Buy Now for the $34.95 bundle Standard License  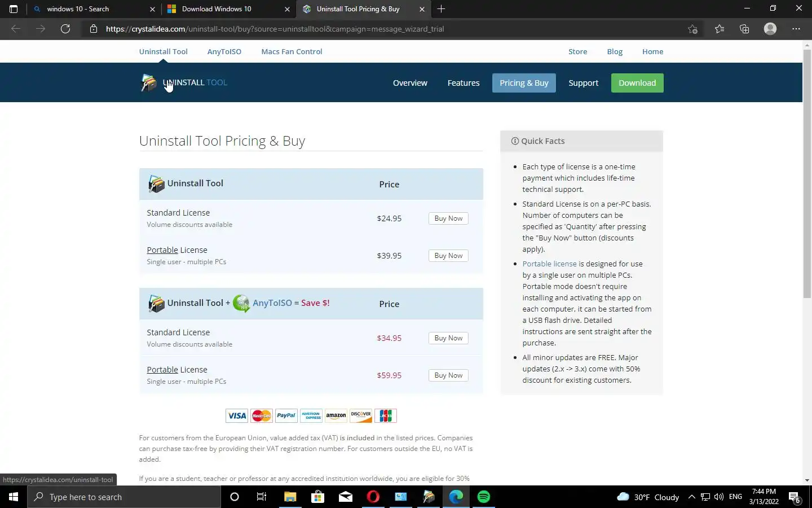point(448,338)
